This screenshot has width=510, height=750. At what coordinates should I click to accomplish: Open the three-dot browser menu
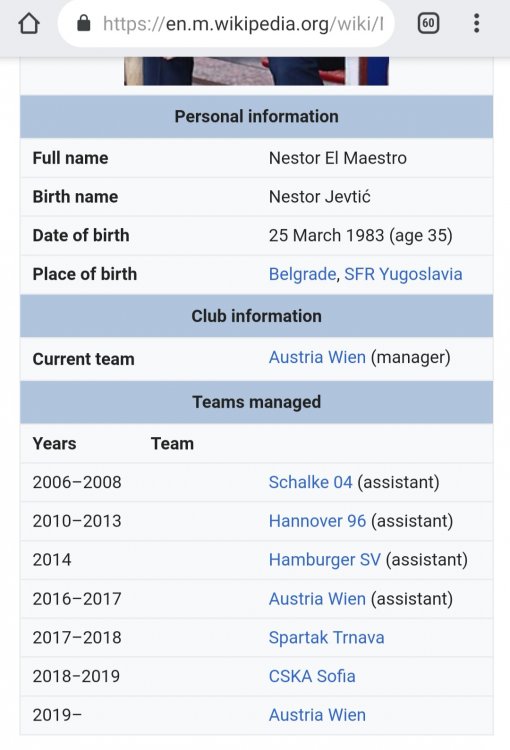point(476,23)
